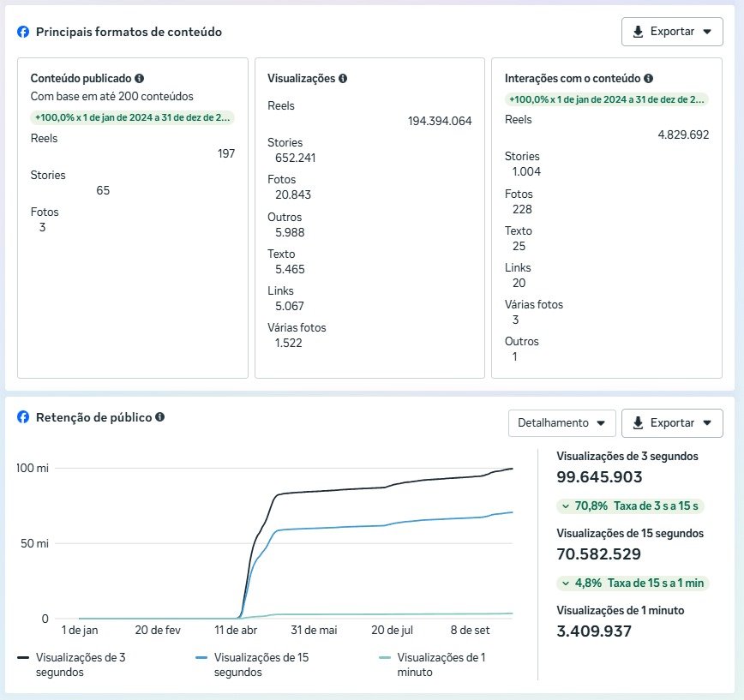
Task: Click the +100,0% badge under Conteúdo publicado
Action: pos(133,117)
